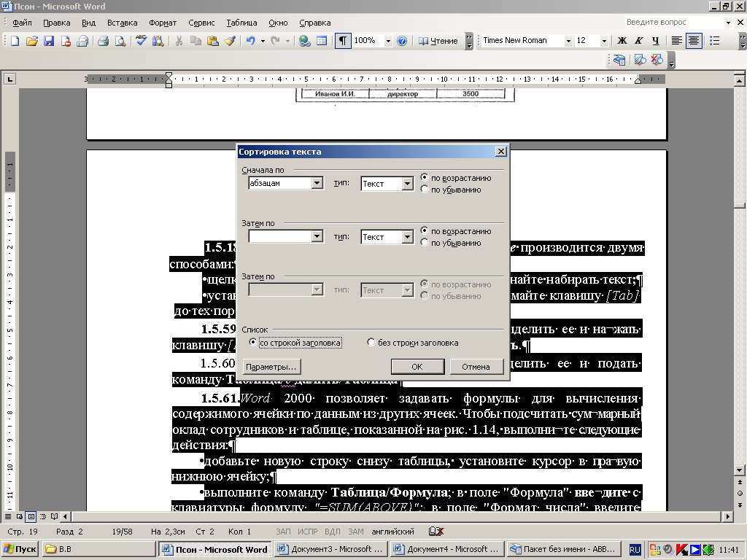Open the Правка menu
This screenshot has width=747, height=560.
[57, 23]
